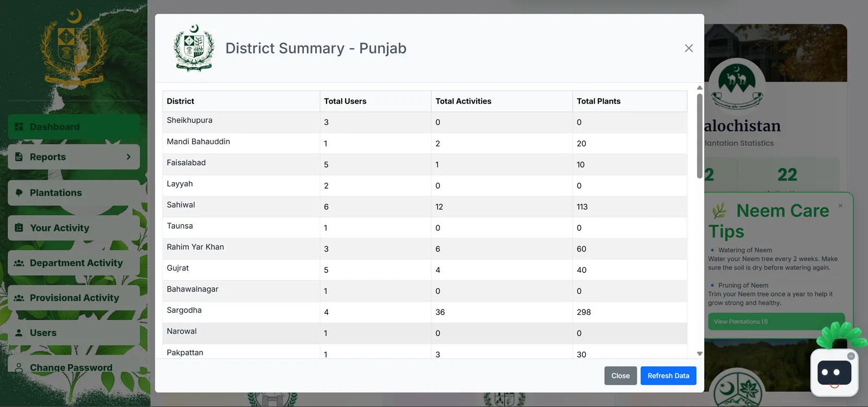The height and width of the screenshot is (407, 868).
Task: Open the chatbot robot assistant icon
Action: click(x=834, y=373)
